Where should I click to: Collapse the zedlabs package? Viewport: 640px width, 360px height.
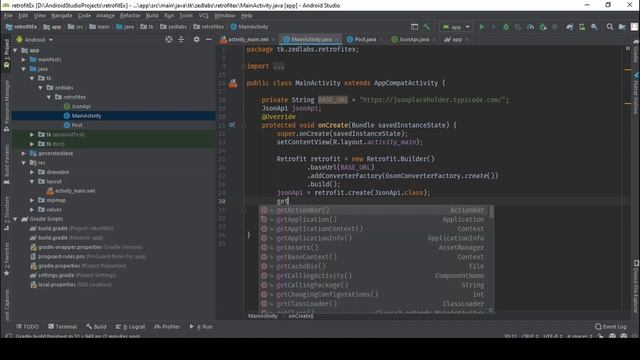(40, 88)
